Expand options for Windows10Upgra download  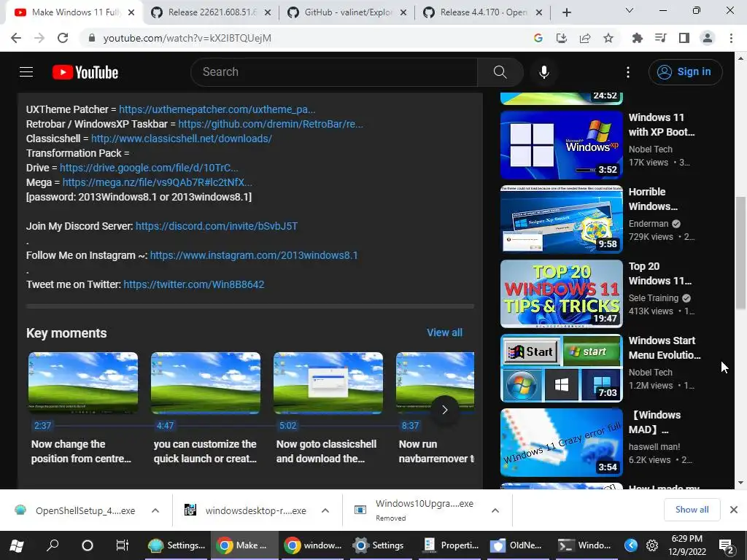pos(495,510)
